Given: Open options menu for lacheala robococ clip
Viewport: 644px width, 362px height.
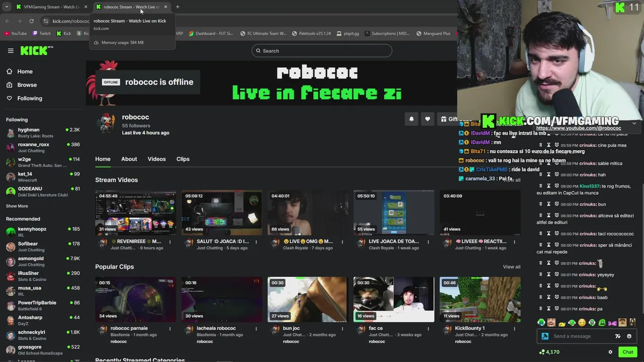Looking at the screenshot, I should click(256, 329).
